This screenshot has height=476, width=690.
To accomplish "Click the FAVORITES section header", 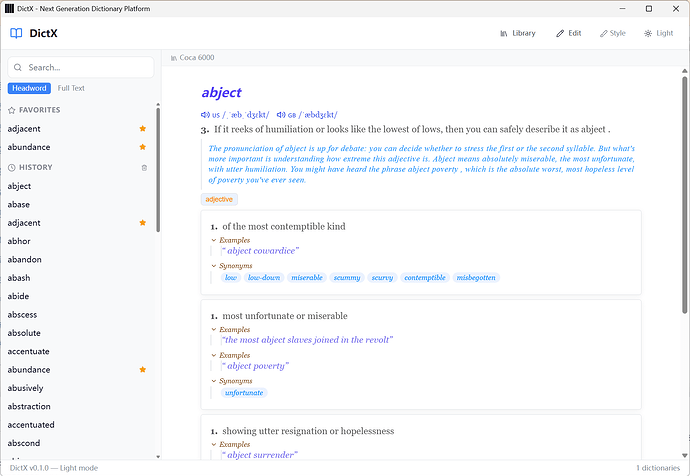I will pyautogui.click(x=34, y=110).
